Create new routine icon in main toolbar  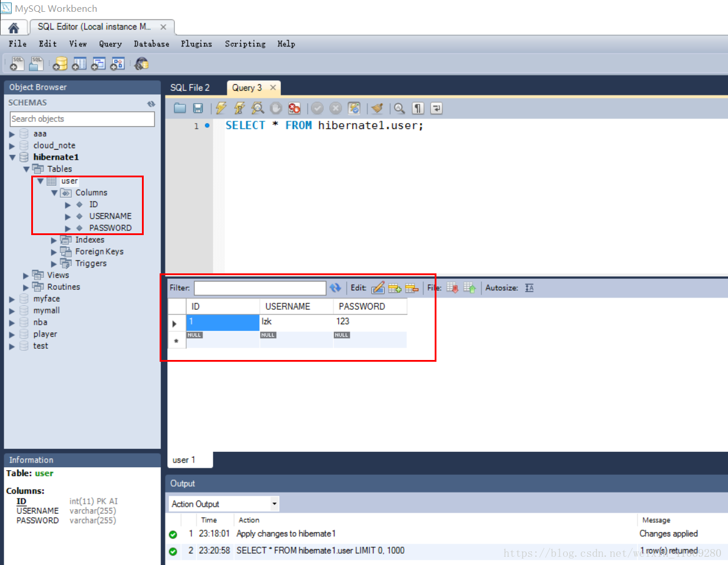pos(118,63)
